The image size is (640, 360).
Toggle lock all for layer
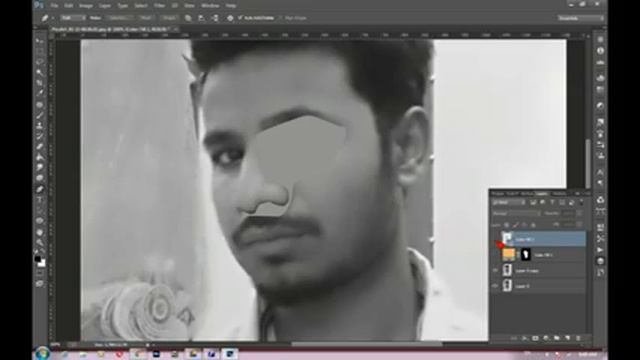pyautogui.click(x=533, y=224)
